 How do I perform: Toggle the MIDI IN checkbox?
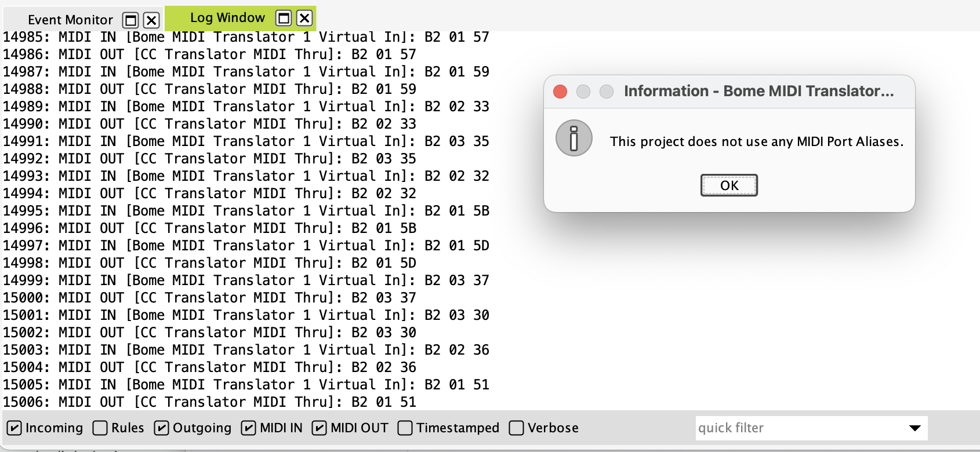(x=248, y=428)
